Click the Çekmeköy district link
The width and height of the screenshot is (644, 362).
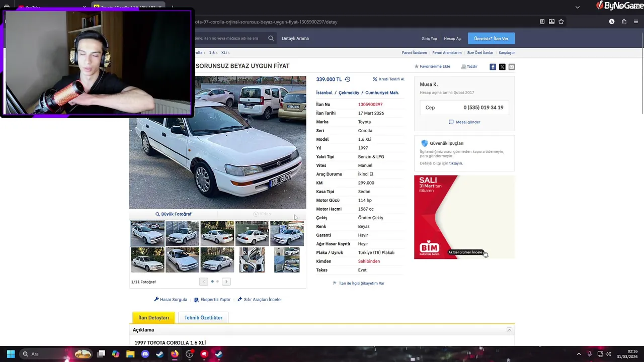[349, 93]
